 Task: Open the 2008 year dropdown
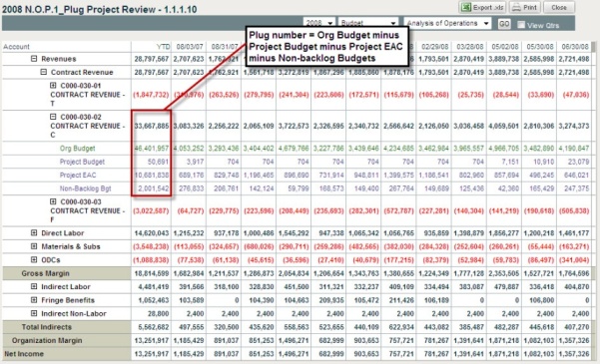pos(319,23)
